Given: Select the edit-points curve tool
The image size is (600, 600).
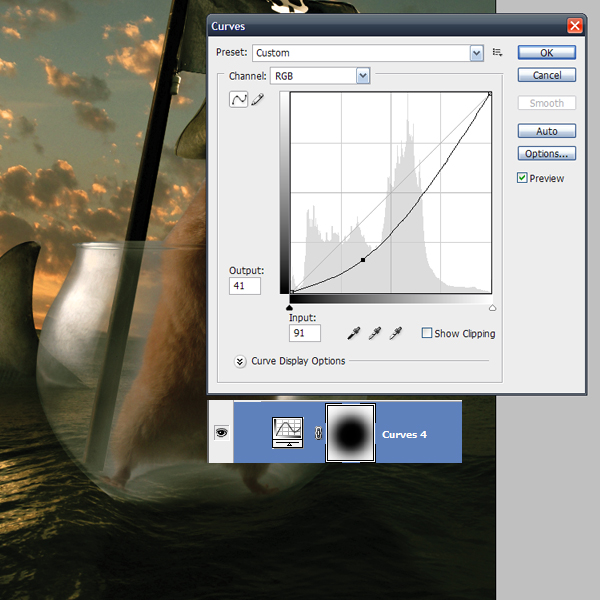Looking at the screenshot, I should click(239, 101).
